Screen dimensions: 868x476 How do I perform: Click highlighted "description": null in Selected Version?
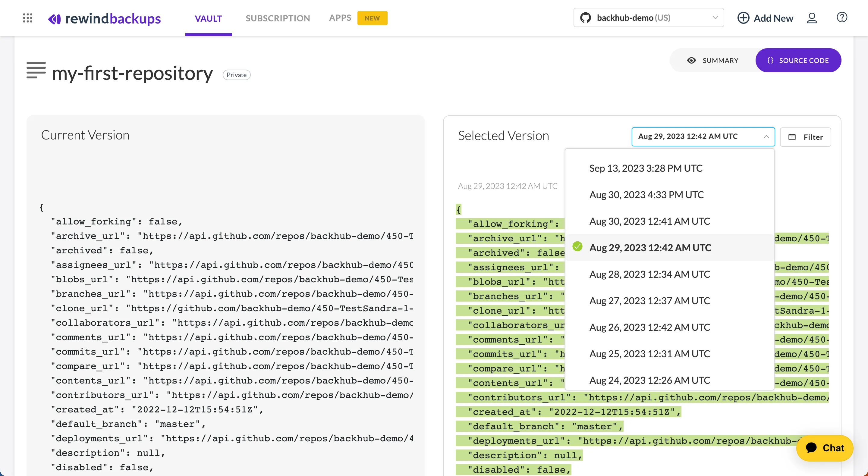pyautogui.click(x=519, y=456)
